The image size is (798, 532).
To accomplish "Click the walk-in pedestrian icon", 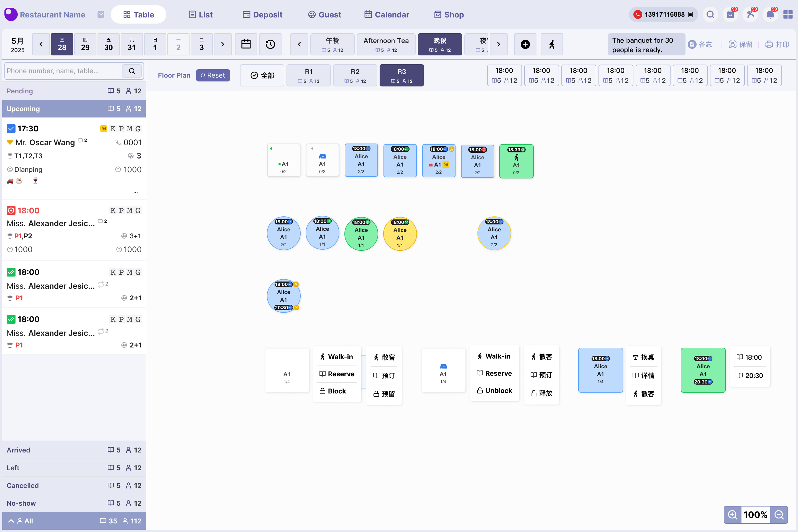I will click(x=551, y=44).
